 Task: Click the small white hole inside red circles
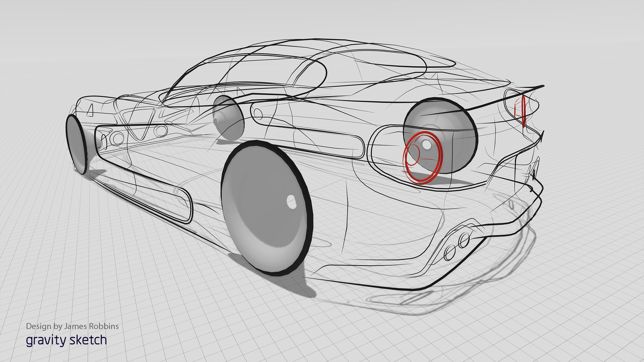click(x=426, y=144)
